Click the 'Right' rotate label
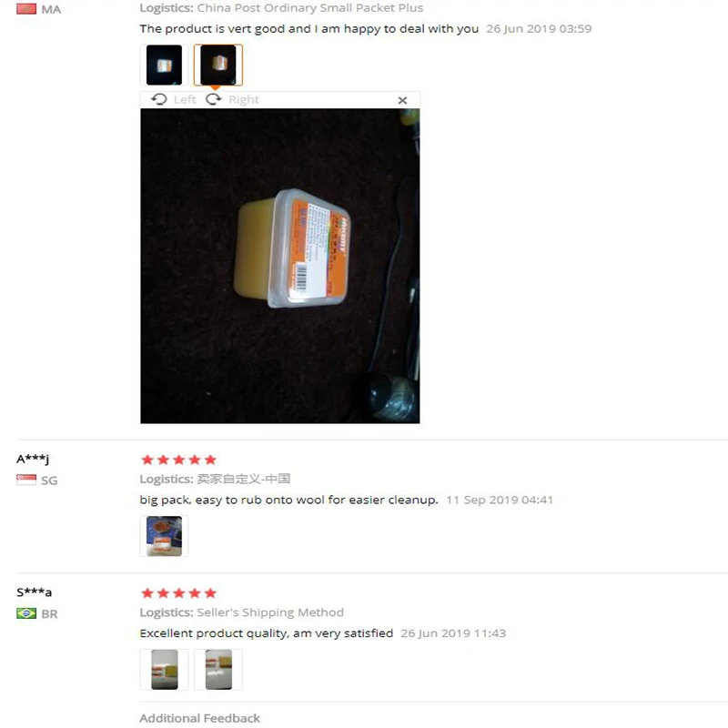The width and height of the screenshot is (728, 728). (x=244, y=100)
